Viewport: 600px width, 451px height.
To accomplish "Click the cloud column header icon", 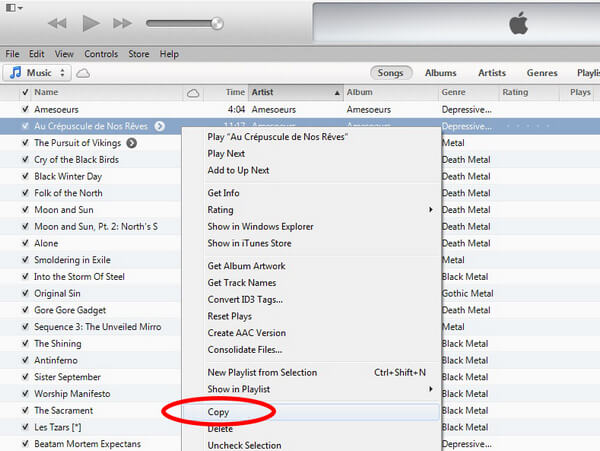I will coord(193,93).
